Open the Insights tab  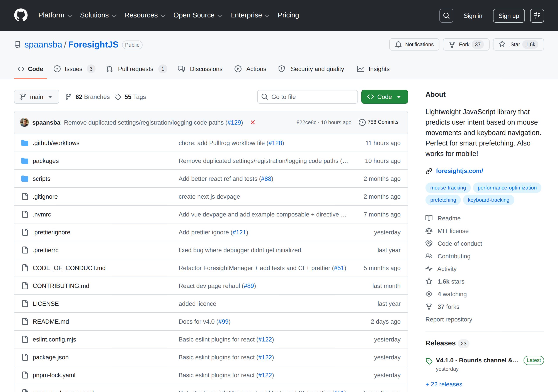(x=373, y=69)
